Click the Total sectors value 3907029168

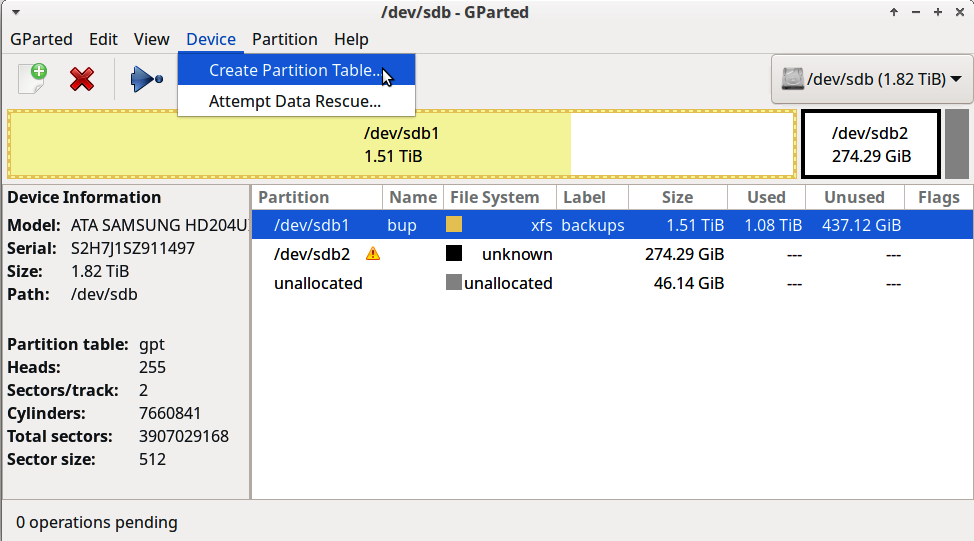[x=184, y=436]
